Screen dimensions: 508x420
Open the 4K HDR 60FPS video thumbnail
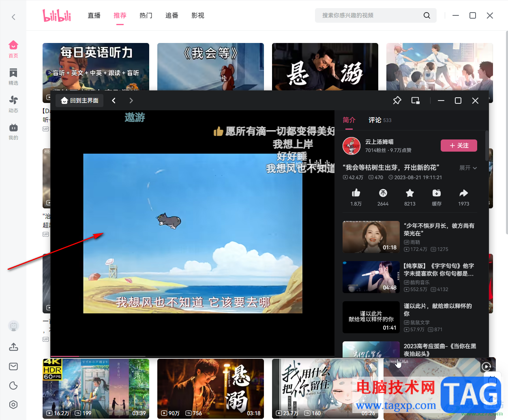click(x=96, y=388)
